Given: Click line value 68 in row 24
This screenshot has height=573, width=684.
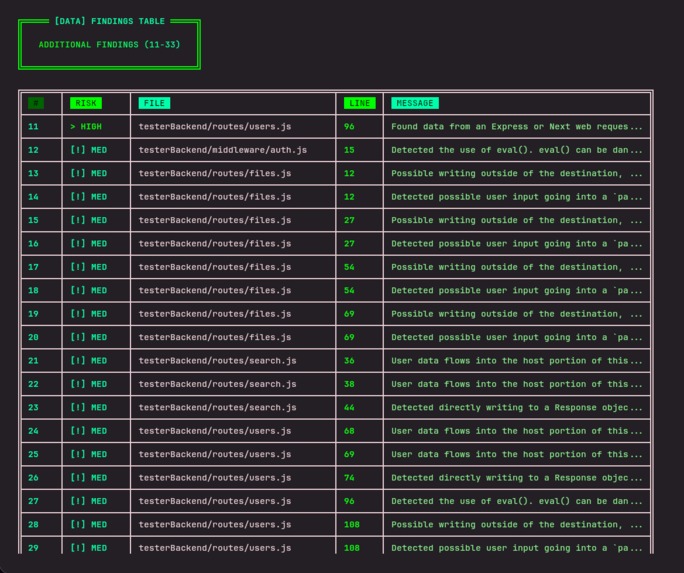Looking at the screenshot, I should pyautogui.click(x=349, y=431).
